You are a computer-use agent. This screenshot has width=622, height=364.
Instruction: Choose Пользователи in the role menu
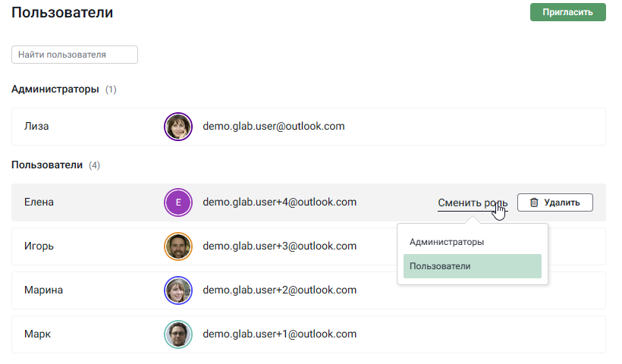pyautogui.click(x=472, y=266)
